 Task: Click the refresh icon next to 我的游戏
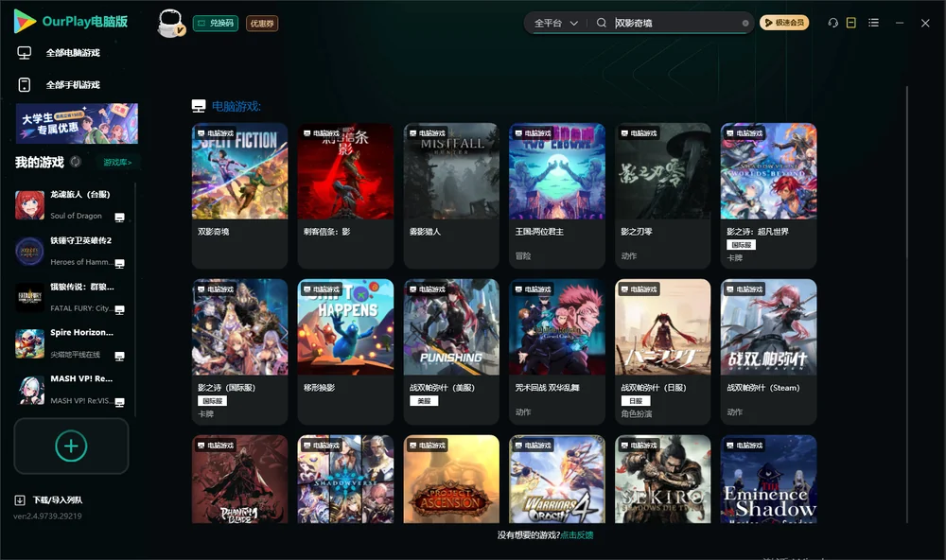tap(76, 162)
